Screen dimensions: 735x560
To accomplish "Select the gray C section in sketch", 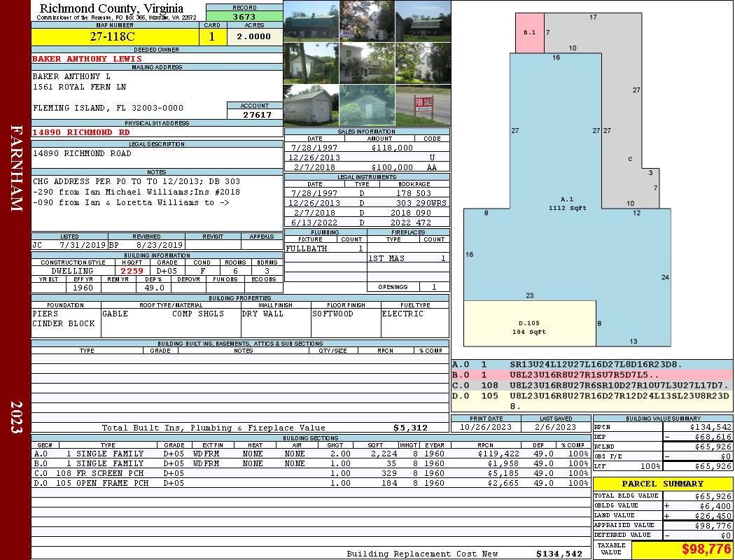I will coord(630,140).
